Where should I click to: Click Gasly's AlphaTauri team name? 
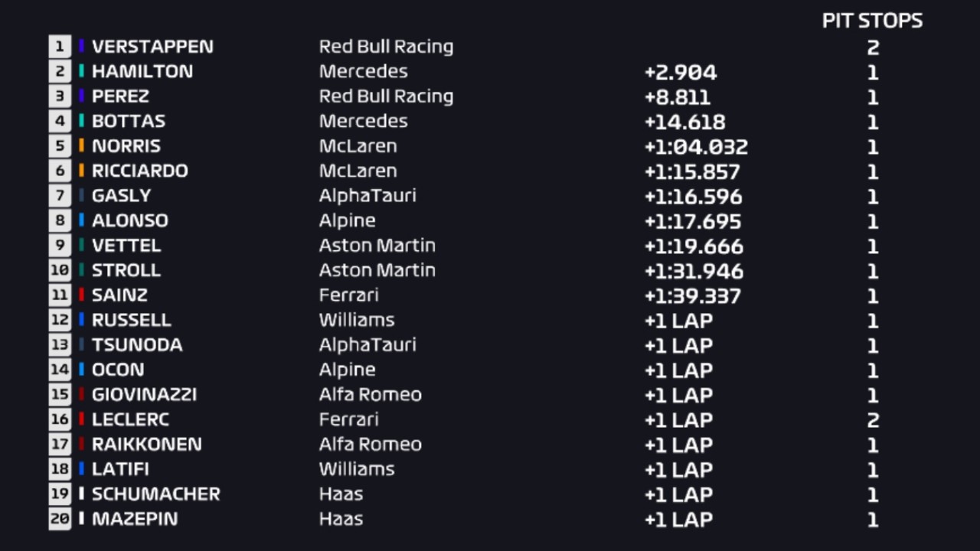tap(367, 195)
